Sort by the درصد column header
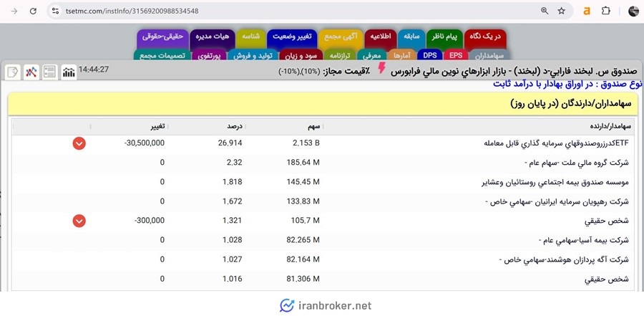Viewport: 644px width, 316px height. [x=235, y=126]
